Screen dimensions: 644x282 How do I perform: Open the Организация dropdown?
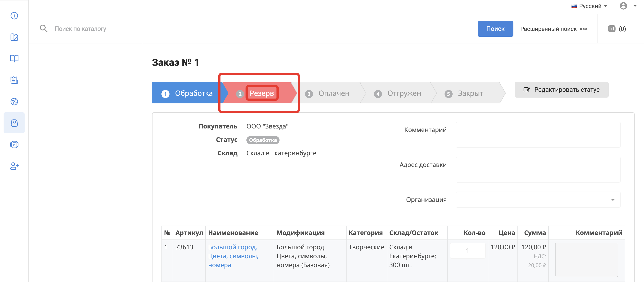click(538, 200)
